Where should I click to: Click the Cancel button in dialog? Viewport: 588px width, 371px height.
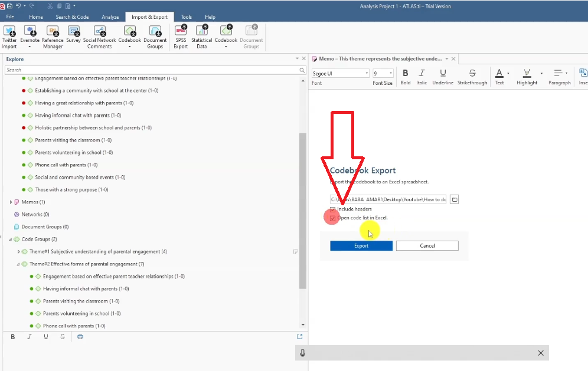(427, 246)
